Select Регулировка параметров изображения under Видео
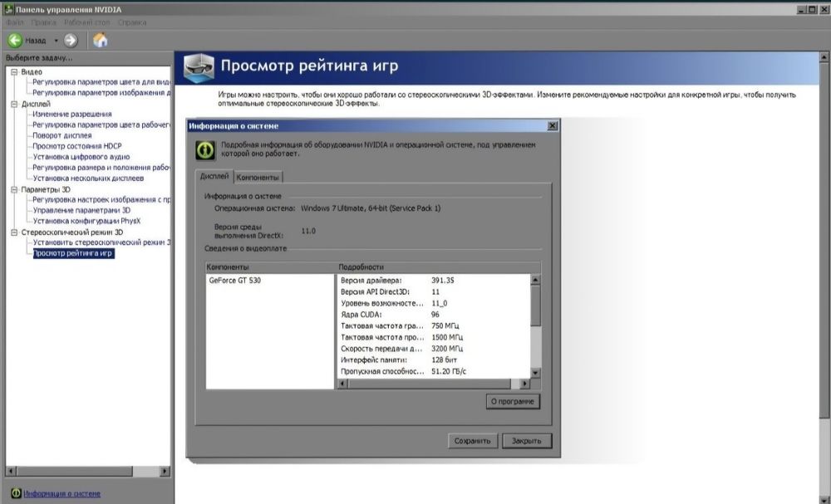This screenshot has height=504, width=831. coord(101,93)
